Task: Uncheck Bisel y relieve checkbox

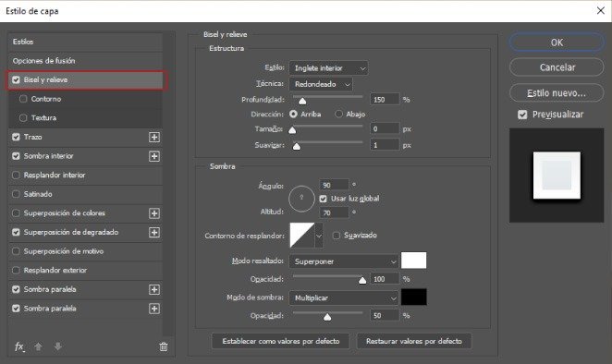Action: (x=16, y=80)
